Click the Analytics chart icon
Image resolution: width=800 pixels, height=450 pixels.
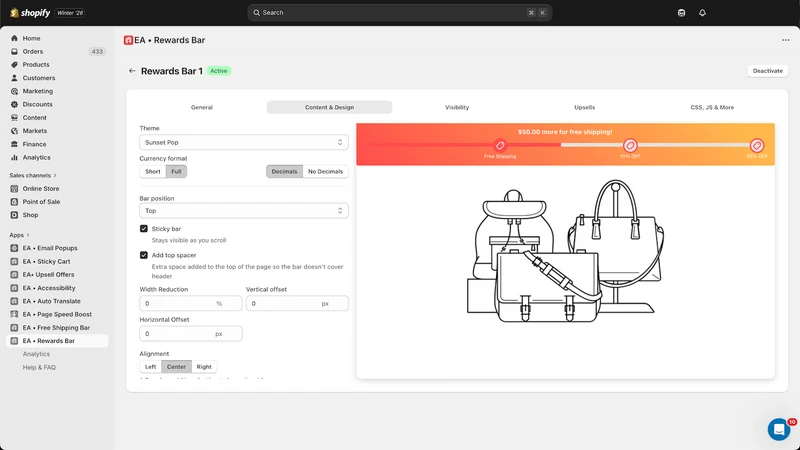(14, 158)
